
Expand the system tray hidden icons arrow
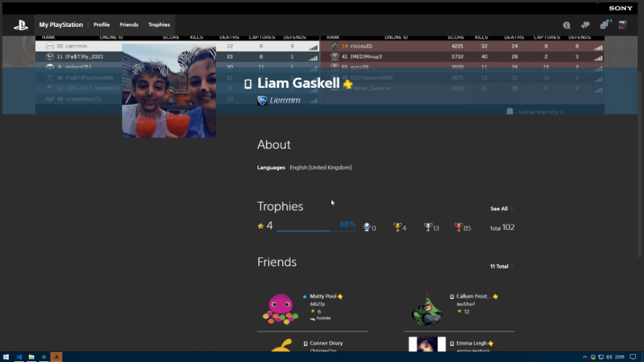(x=585, y=357)
